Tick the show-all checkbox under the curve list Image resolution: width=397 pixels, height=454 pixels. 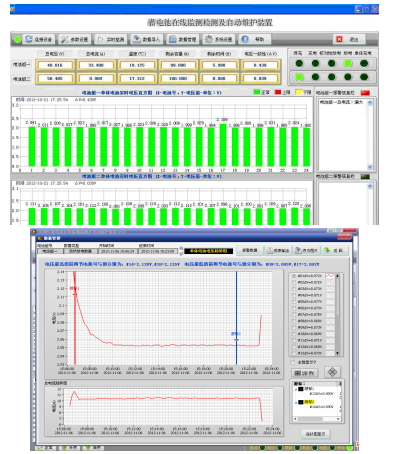(x=293, y=362)
